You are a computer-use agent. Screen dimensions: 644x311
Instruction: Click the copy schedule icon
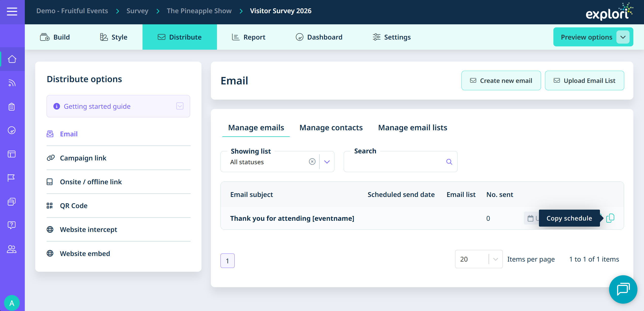click(x=610, y=218)
